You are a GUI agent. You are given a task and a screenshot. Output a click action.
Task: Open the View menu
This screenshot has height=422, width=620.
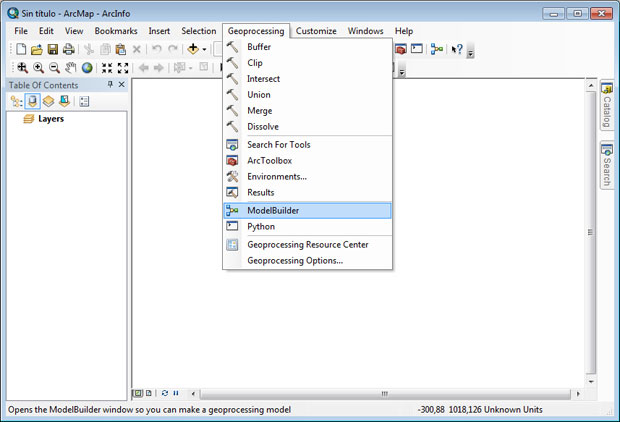[74, 31]
